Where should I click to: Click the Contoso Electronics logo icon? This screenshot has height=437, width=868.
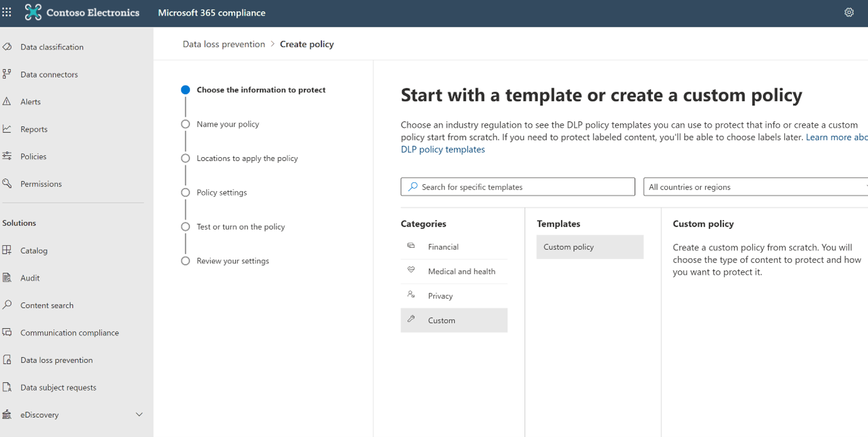(x=33, y=13)
